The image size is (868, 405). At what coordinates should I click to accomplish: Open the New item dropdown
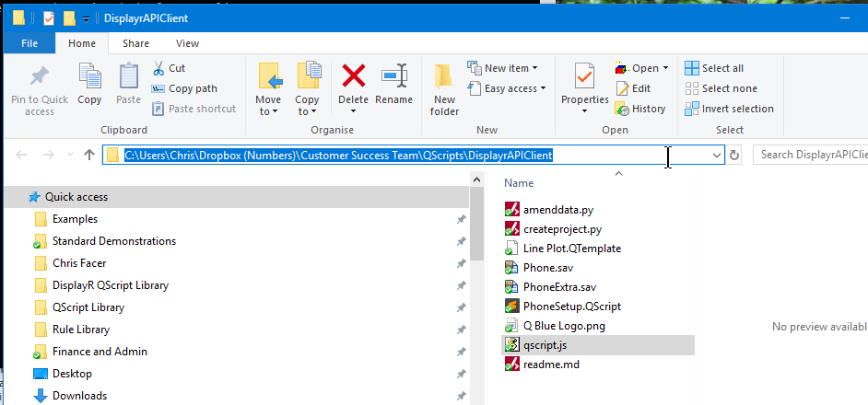tap(502, 68)
